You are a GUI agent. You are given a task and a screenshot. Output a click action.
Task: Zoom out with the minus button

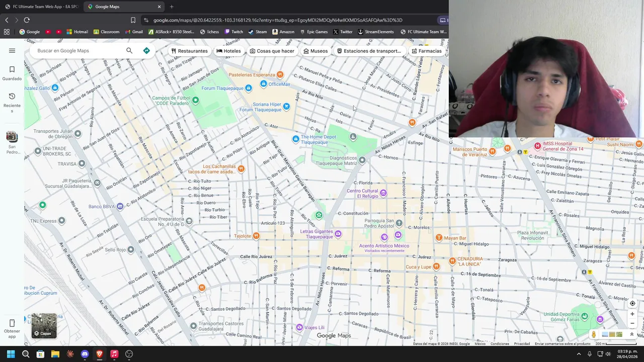(x=632, y=323)
